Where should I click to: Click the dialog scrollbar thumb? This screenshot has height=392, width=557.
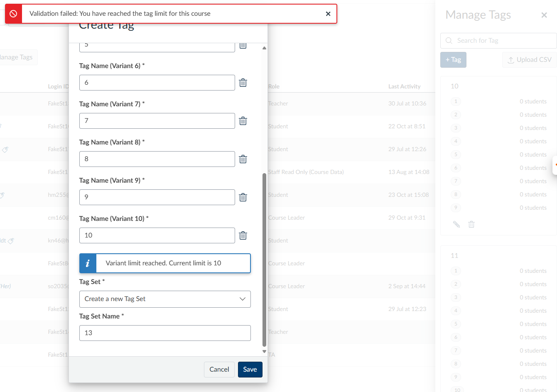pyautogui.click(x=264, y=260)
